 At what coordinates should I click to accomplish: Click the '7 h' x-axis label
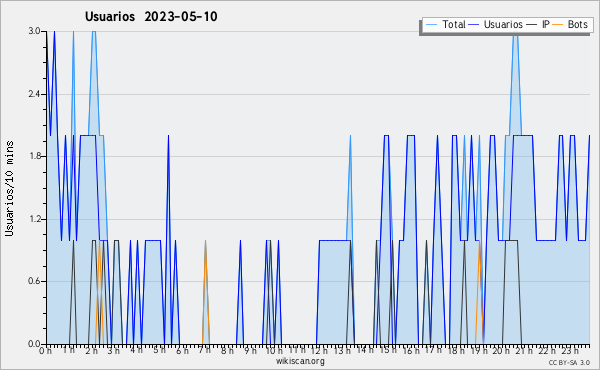pyautogui.click(x=204, y=350)
